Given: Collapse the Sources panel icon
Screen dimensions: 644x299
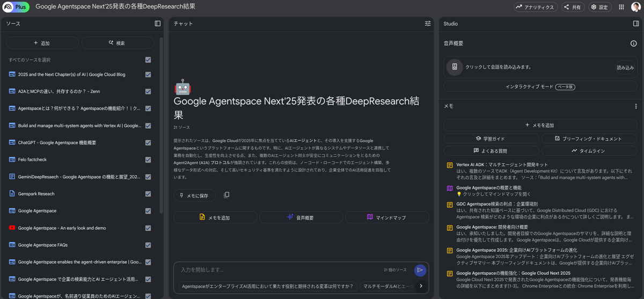Looking at the screenshot, I should pyautogui.click(x=157, y=24).
